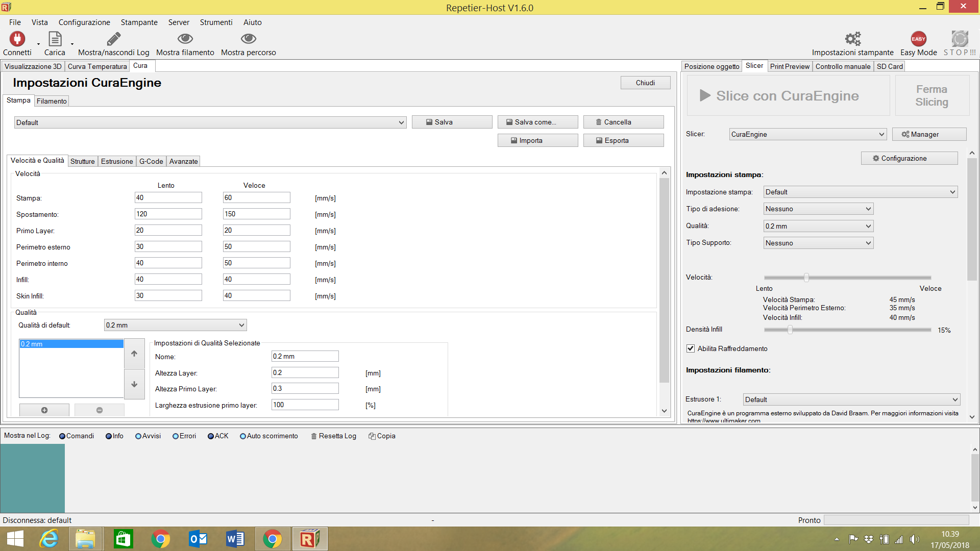Click Mostra filamento eye icon
Screen dimensions: 980x551
click(185, 39)
